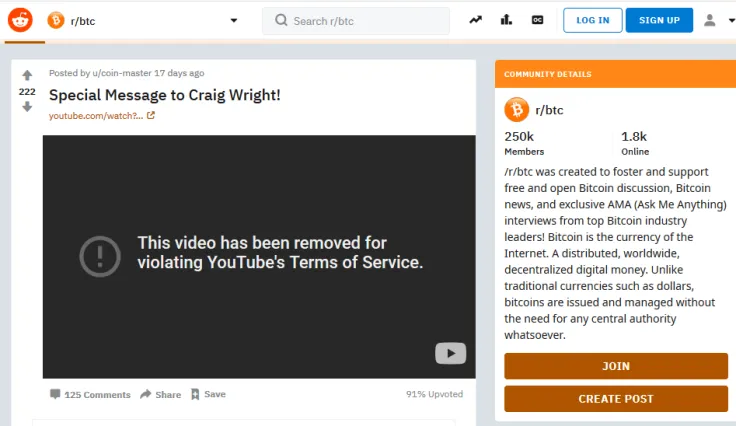Open the All bar chart icon

click(507, 20)
